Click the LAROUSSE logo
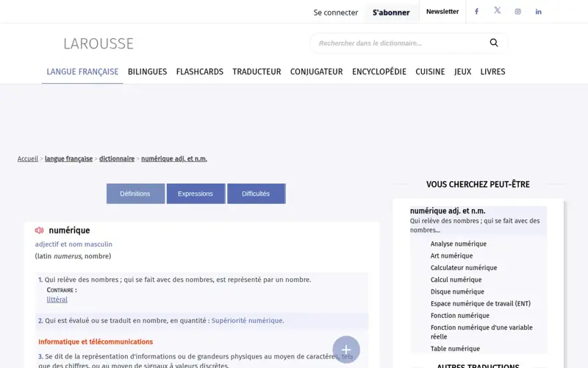 (x=98, y=43)
